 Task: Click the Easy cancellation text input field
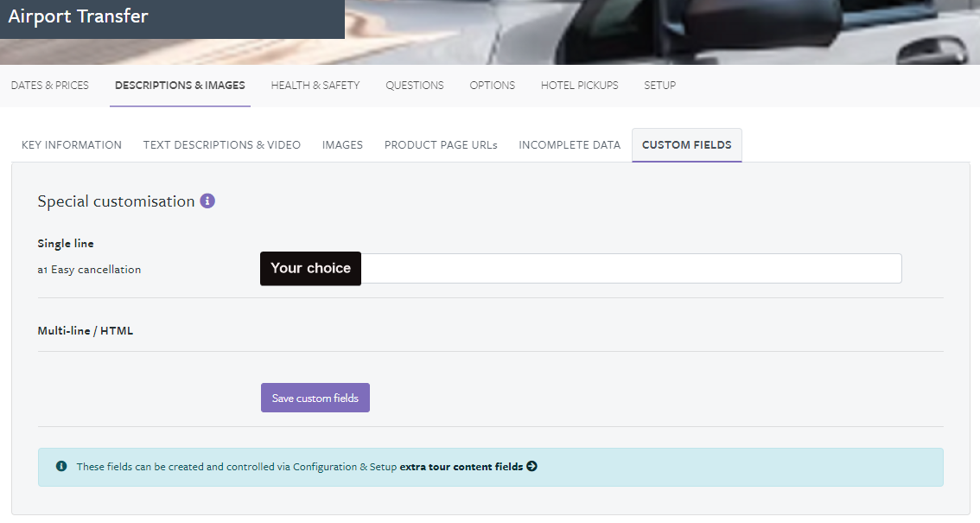point(631,268)
